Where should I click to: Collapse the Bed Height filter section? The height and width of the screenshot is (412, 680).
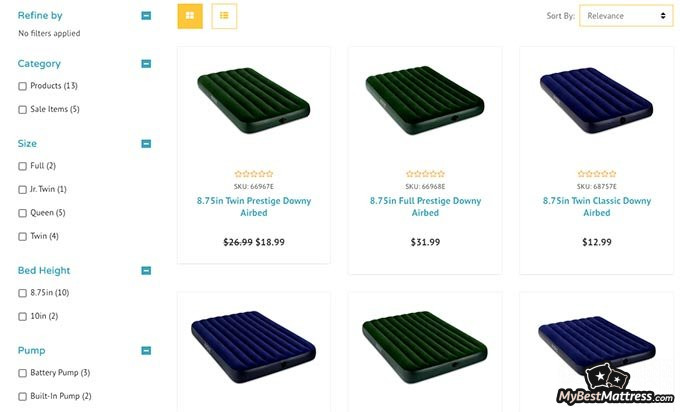pyautogui.click(x=146, y=271)
